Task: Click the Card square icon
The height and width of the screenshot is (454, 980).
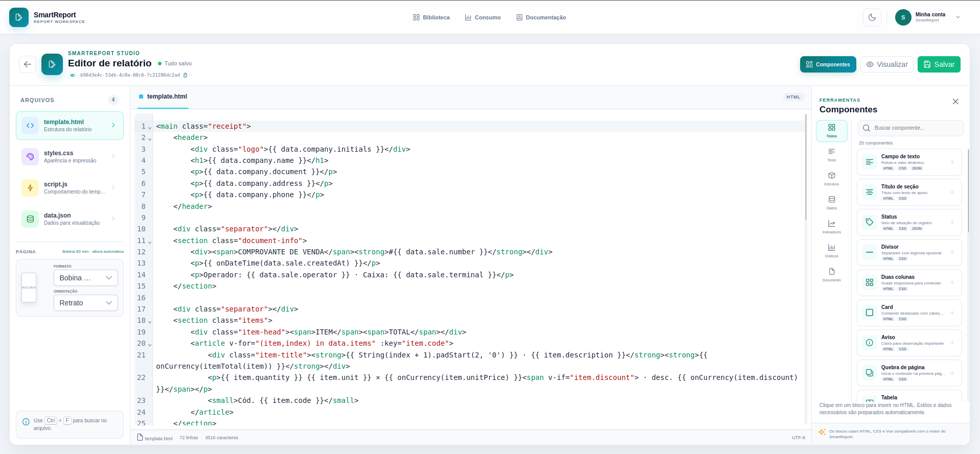Action: (x=870, y=313)
